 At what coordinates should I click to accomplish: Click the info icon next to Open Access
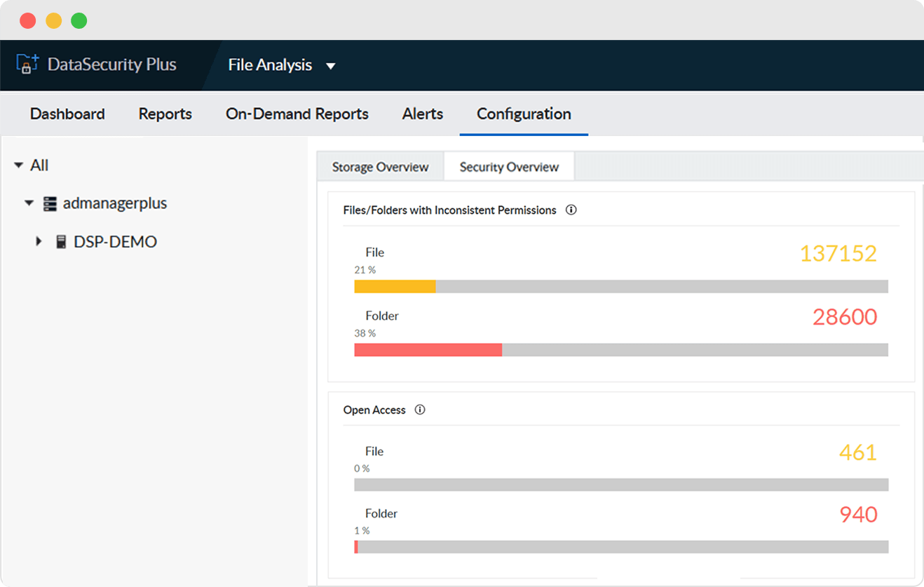[x=420, y=410]
